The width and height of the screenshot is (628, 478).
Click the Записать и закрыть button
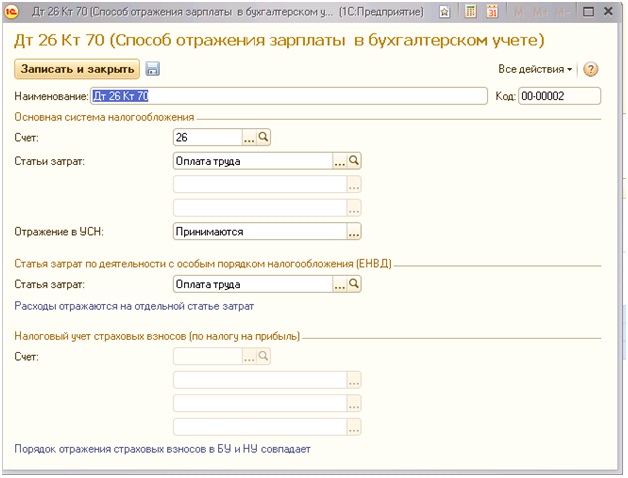[x=76, y=69]
